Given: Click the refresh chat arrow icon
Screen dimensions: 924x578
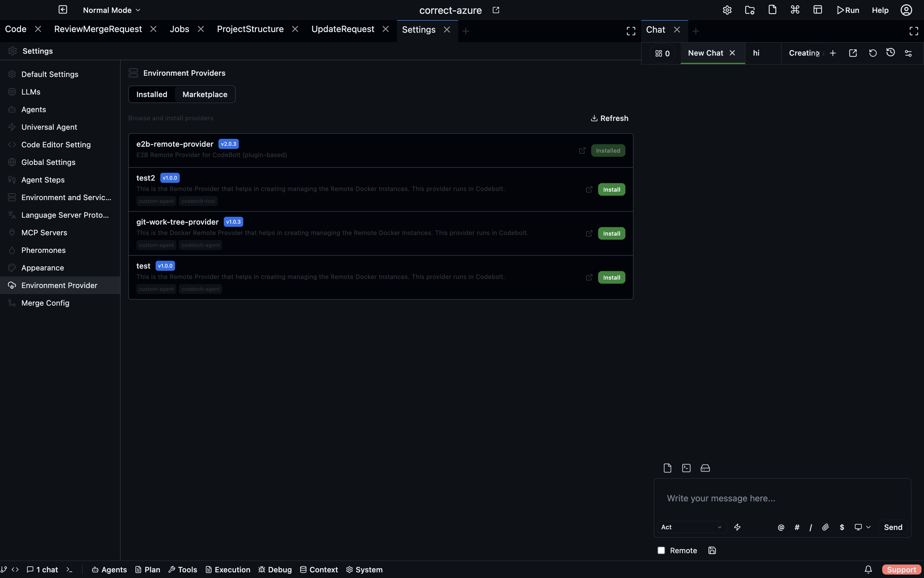Looking at the screenshot, I should [x=873, y=53].
